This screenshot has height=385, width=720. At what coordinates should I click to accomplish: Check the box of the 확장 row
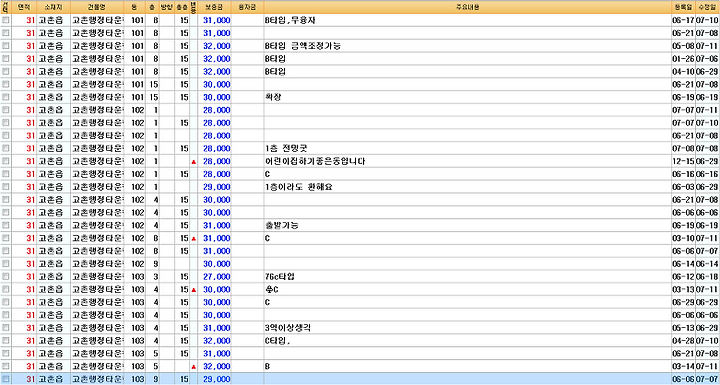[6, 97]
